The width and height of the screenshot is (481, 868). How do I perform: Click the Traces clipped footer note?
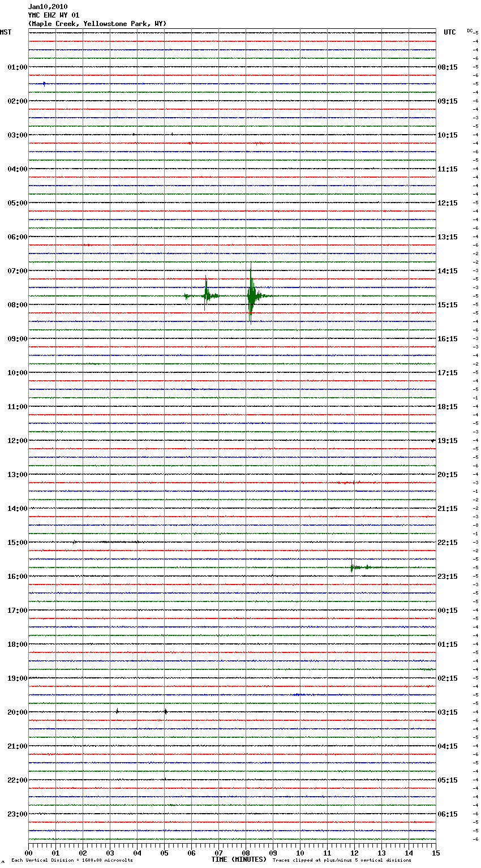point(342,861)
